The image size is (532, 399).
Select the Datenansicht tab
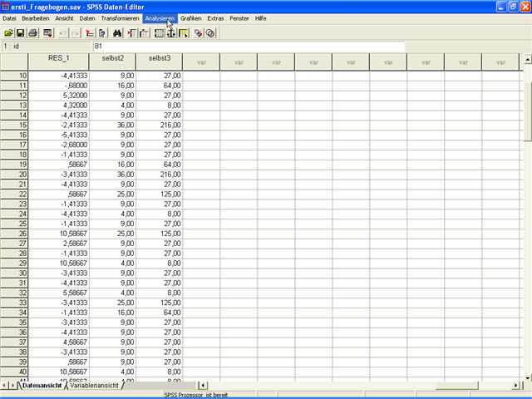[x=42, y=385]
